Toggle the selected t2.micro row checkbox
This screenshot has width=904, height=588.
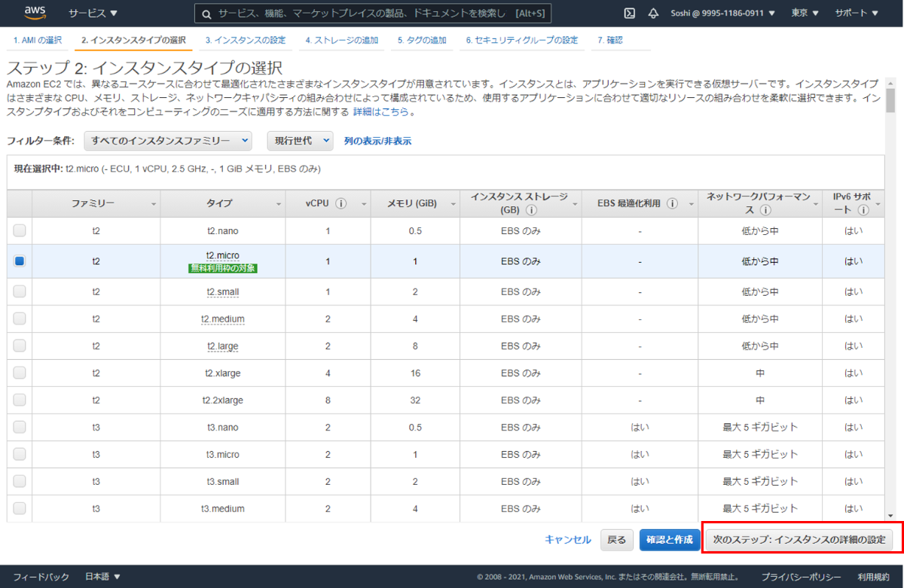[20, 260]
